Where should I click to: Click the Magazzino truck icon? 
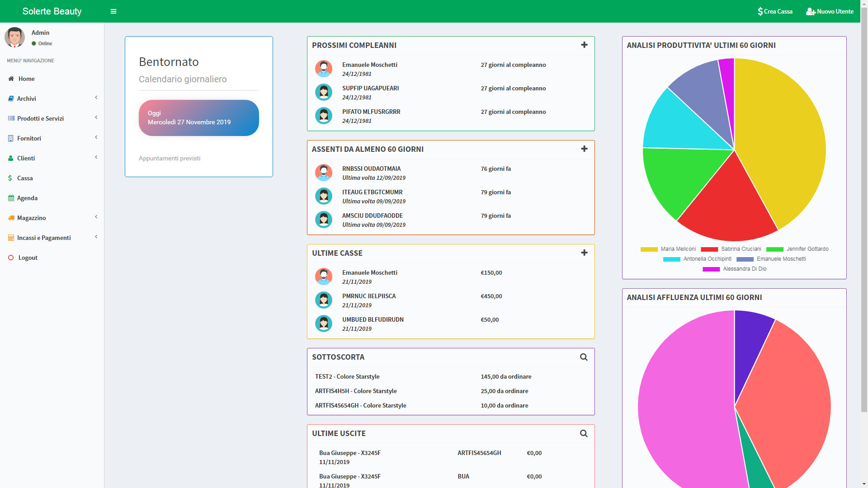pos(11,218)
